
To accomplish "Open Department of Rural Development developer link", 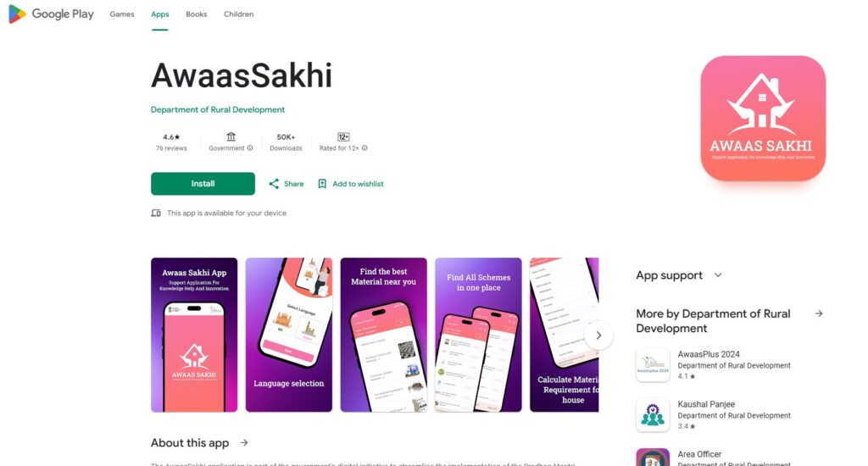I will [218, 109].
